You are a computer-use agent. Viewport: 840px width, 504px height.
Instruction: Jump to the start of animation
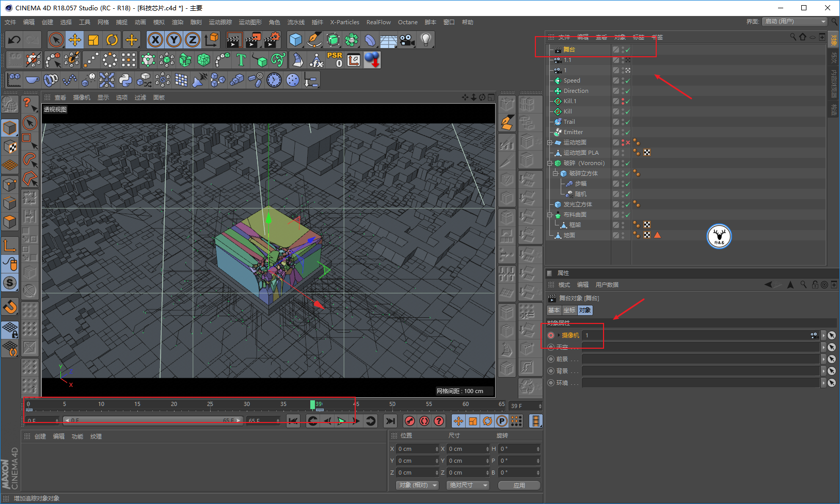click(293, 421)
